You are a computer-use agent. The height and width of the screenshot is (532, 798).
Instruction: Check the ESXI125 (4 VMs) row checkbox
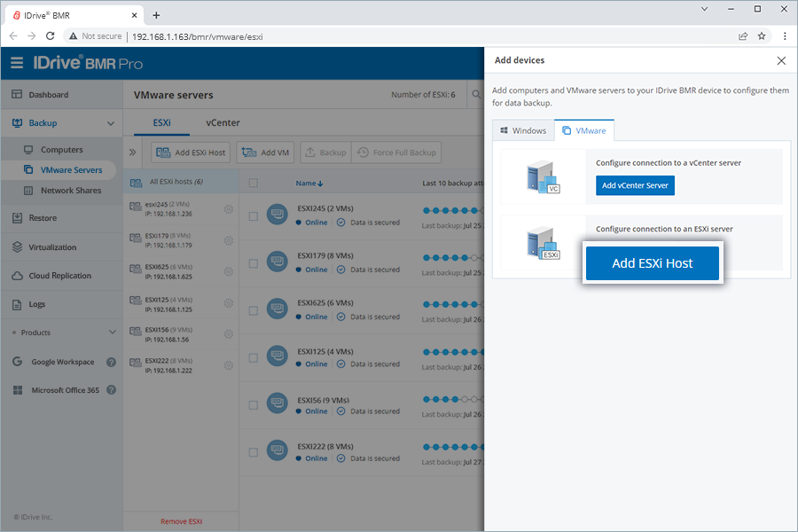pyautogui.click(x=254, y=358)
